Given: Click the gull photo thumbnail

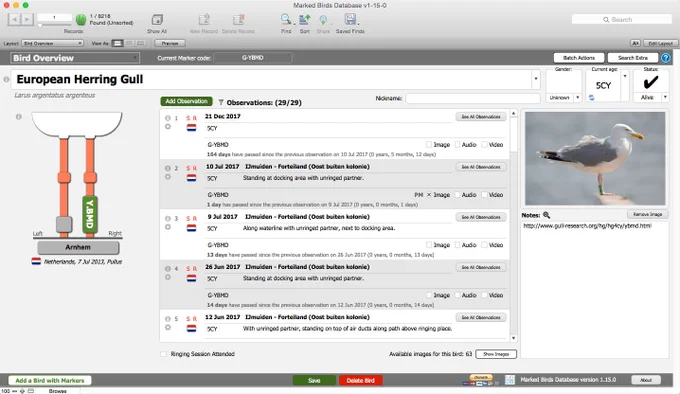Looking at the screenshot, I should click(595, 159).
